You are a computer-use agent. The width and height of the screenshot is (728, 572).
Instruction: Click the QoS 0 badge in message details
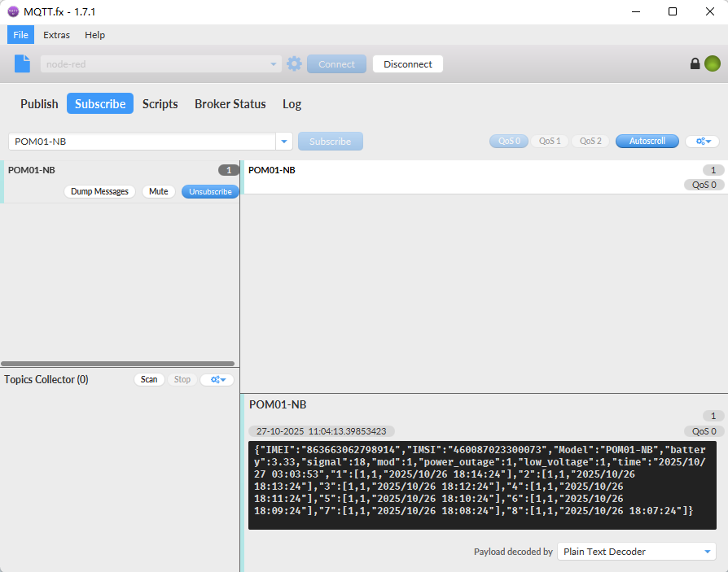[x=704, y=431]
